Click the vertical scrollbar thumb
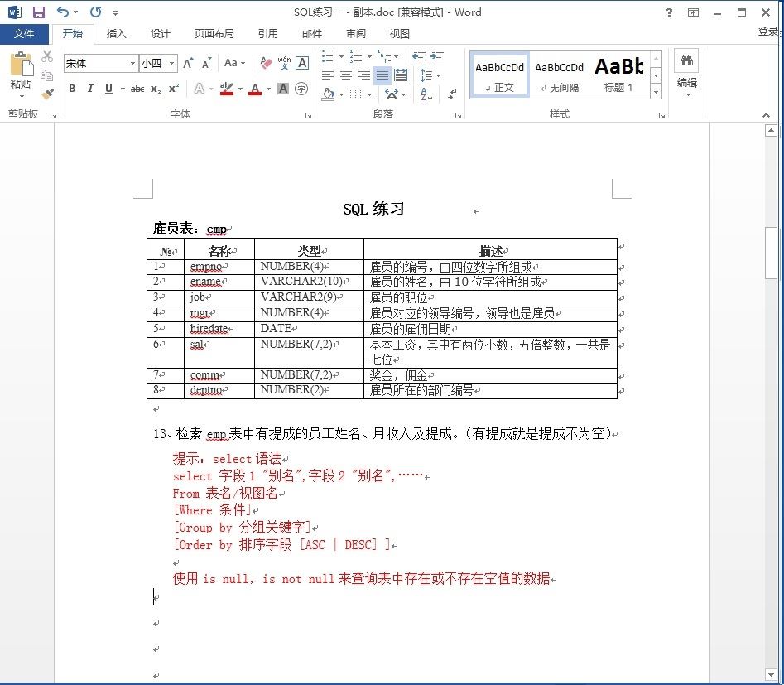784x685 pixels. pyautogui.click(x=771, y=253)
